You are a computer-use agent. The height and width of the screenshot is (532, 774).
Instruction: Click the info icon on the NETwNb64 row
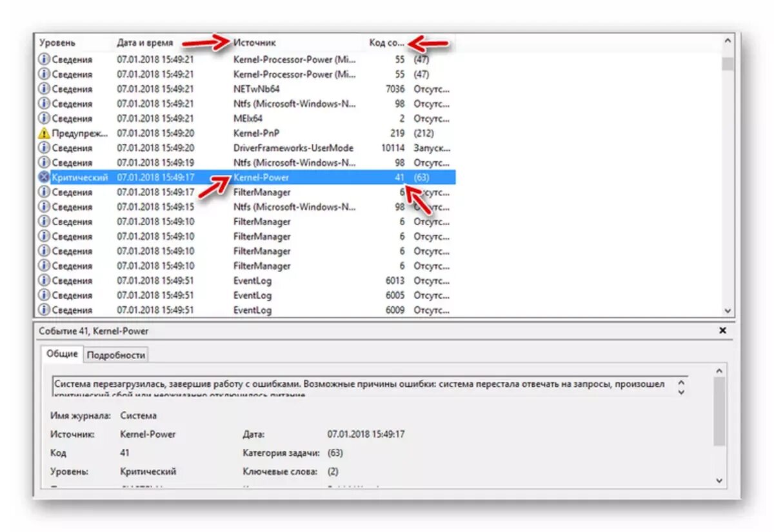point(44,89)
